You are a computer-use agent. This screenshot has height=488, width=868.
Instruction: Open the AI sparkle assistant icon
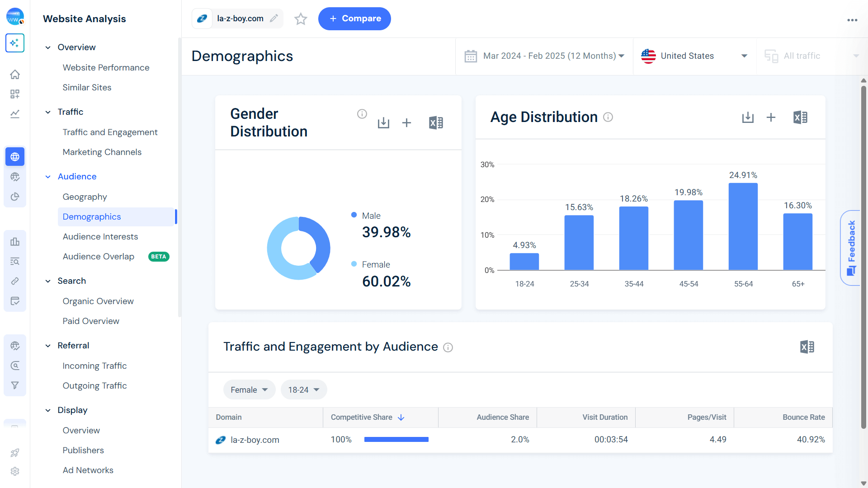click(15, 43)
